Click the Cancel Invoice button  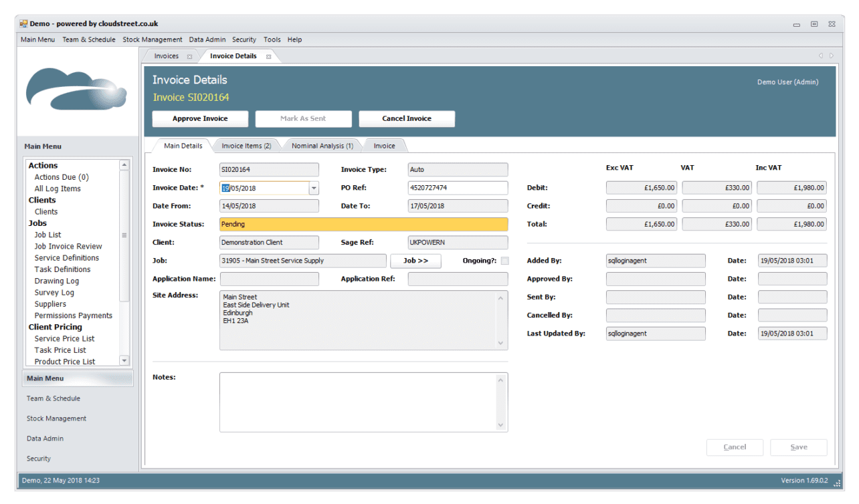[407, 118]
